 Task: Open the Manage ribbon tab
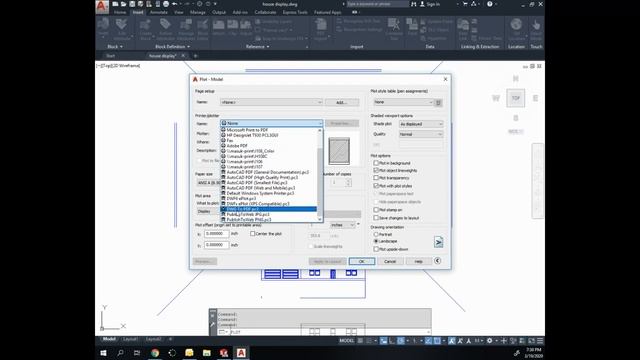(198, 12)
